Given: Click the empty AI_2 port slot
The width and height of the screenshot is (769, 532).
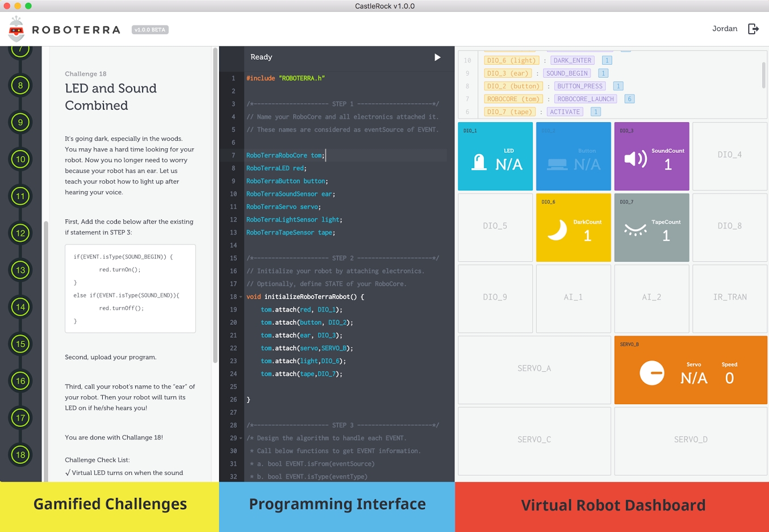Looking at the screenshot, I should click(652, 299).
